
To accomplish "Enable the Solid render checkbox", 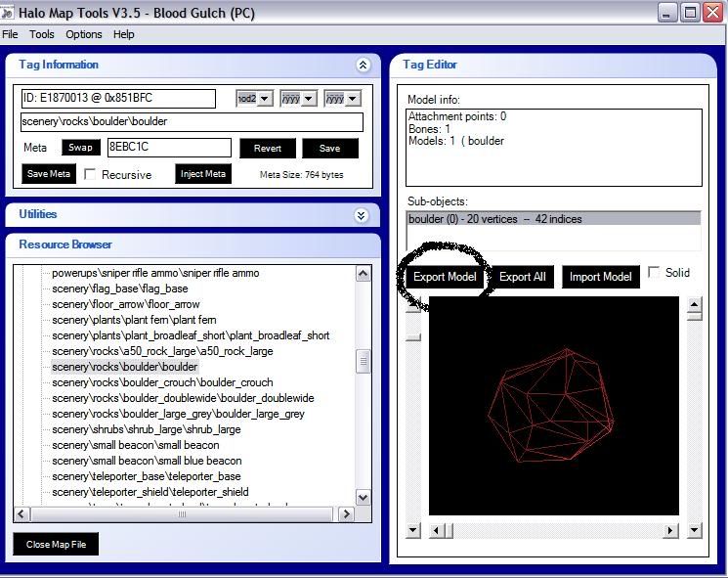I will (x=654, y=272).
